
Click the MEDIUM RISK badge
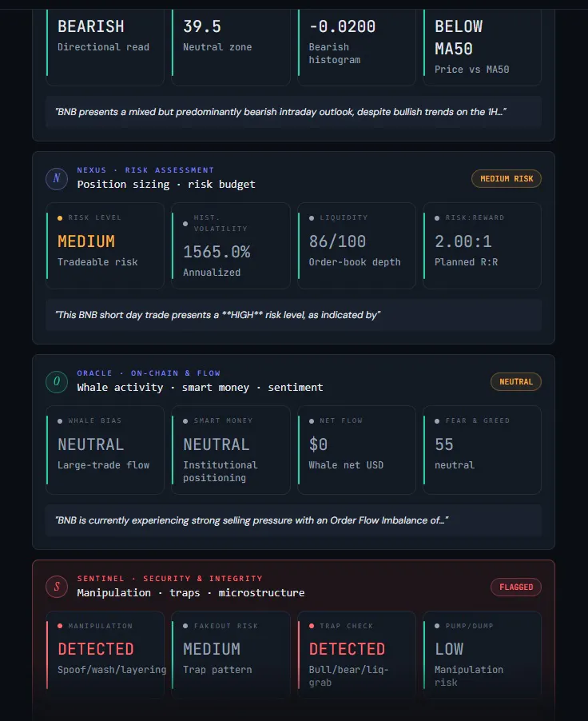tap(507, 179)
